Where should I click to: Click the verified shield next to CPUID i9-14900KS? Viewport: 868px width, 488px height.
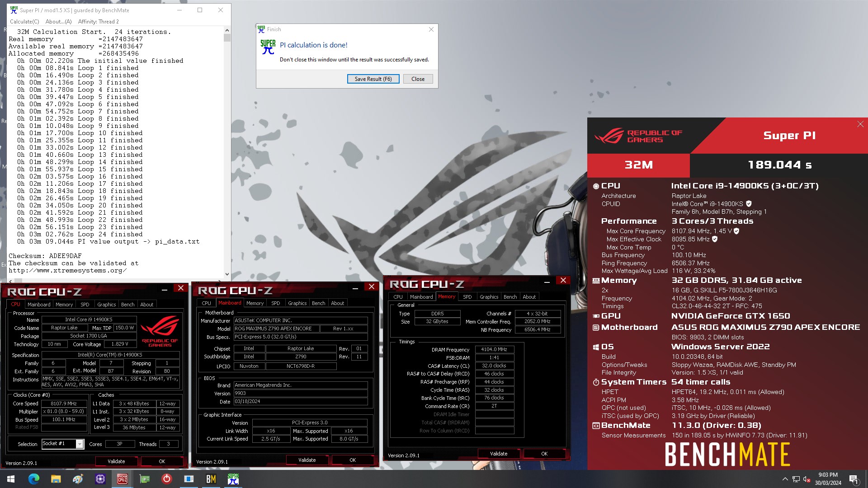click(749, 204)
